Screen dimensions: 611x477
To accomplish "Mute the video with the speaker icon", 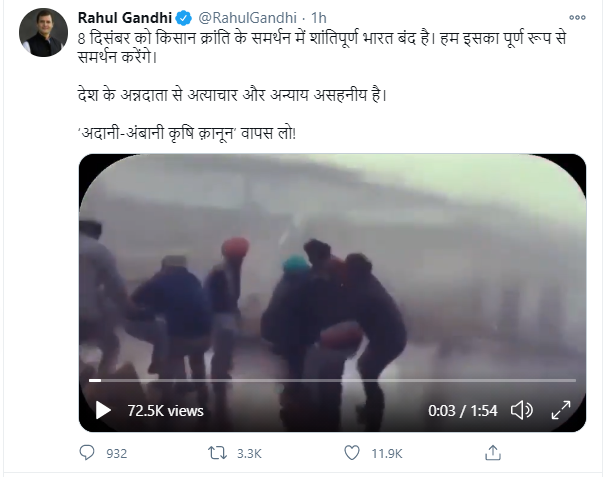I will [521, 410].
